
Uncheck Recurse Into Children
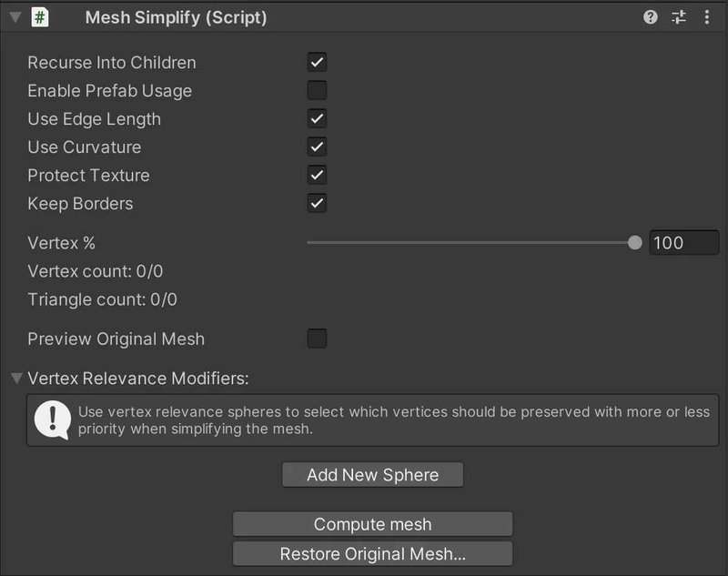coord(317,63)
